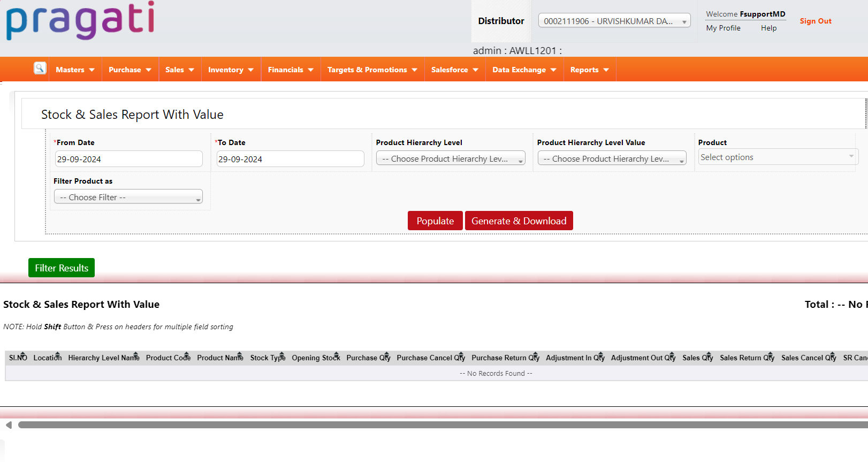The width and height of the screenshot is (868, 462).
Task: Open the Data Exchange menu
Action: pyautogui.click(x=524, y=70)
